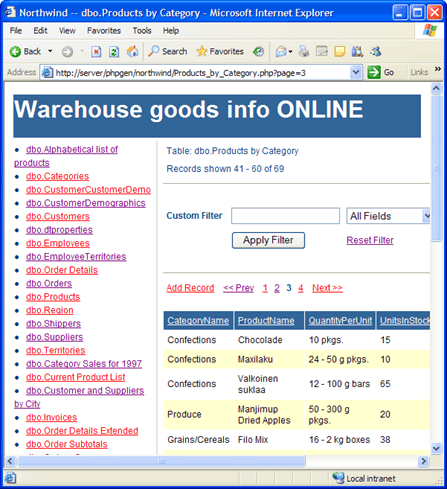The width and height of the screenshot is (447, 489).
Task: Expand the address bar dropdown
Action: point(356,72)
